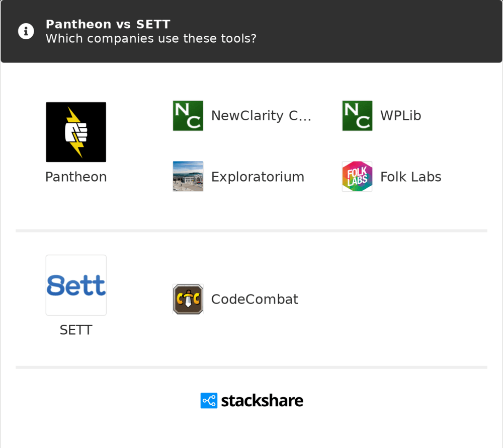Select the Exploratorium company name
503x448 pixels.
(x=258, y=177)
